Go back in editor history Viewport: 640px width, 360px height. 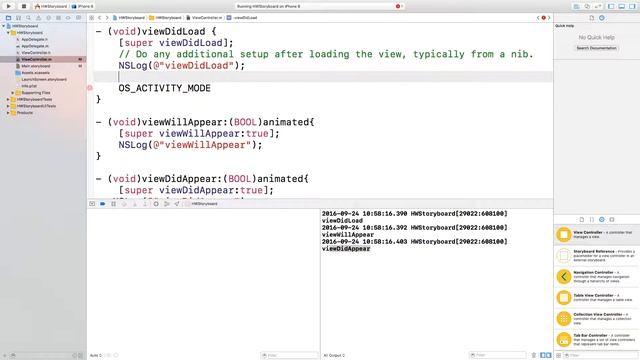[100, 18]
